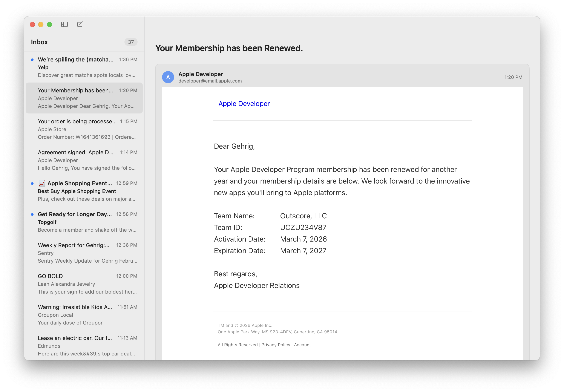Viewport: 564px width, 392px height.
Task: Click the unread dot on the Yelp email
Action: pos(32,60)
